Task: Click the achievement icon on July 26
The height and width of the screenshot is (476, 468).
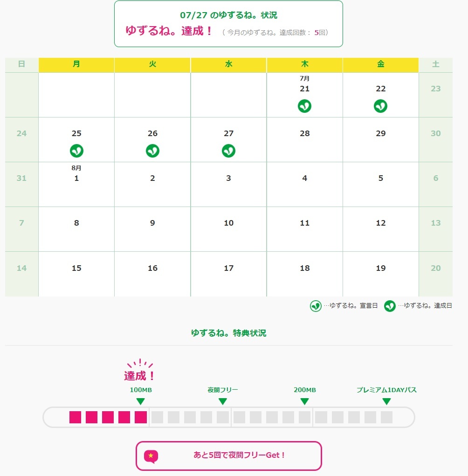Action: 152,151
